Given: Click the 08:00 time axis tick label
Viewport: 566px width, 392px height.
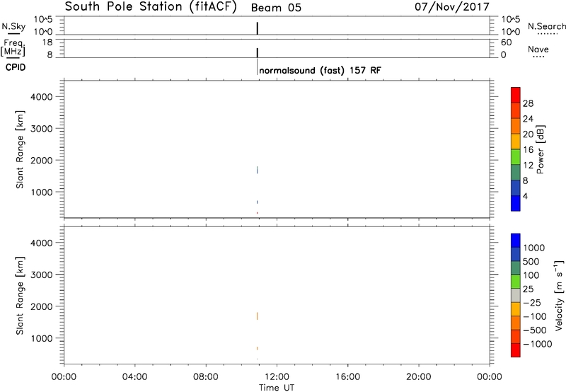Looking at the screenshot, I should tap(206, 377).
